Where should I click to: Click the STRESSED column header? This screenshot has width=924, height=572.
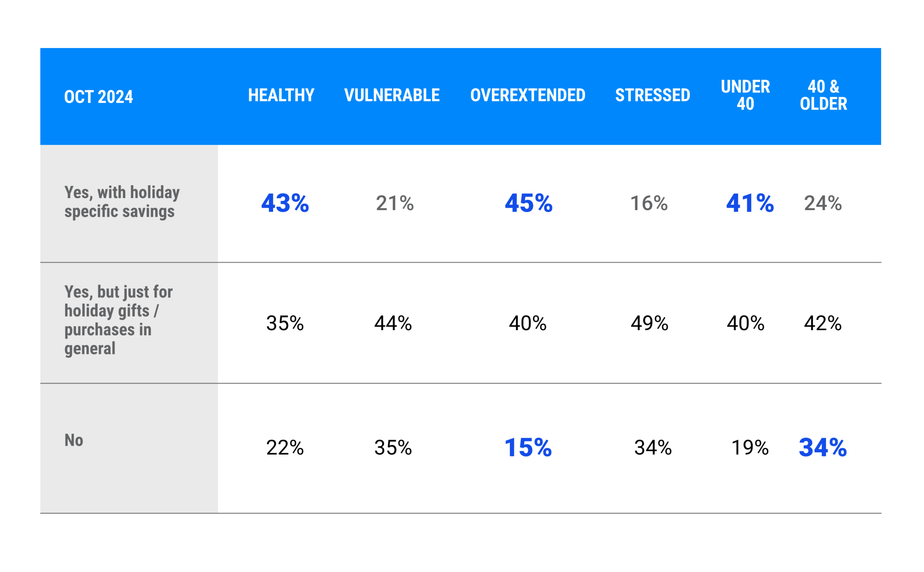[x=652, y=95]
